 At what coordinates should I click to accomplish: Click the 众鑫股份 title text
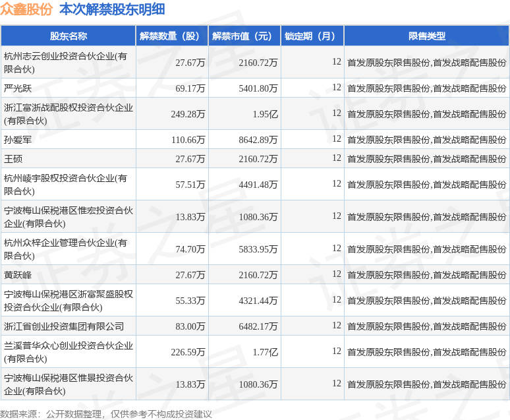[27, 9]
